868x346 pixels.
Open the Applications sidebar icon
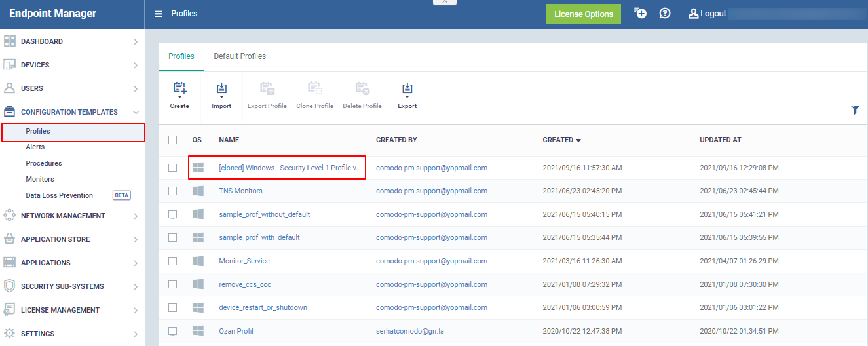9,263
